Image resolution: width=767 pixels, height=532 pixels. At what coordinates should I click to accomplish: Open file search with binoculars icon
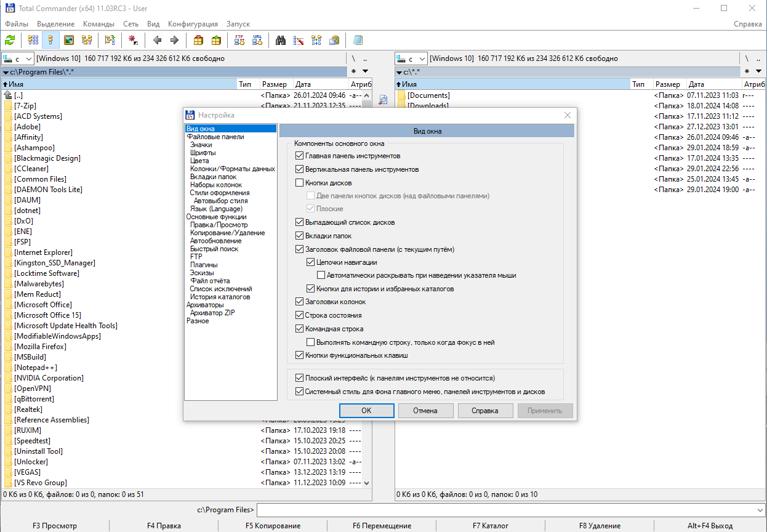pos(281,41)
